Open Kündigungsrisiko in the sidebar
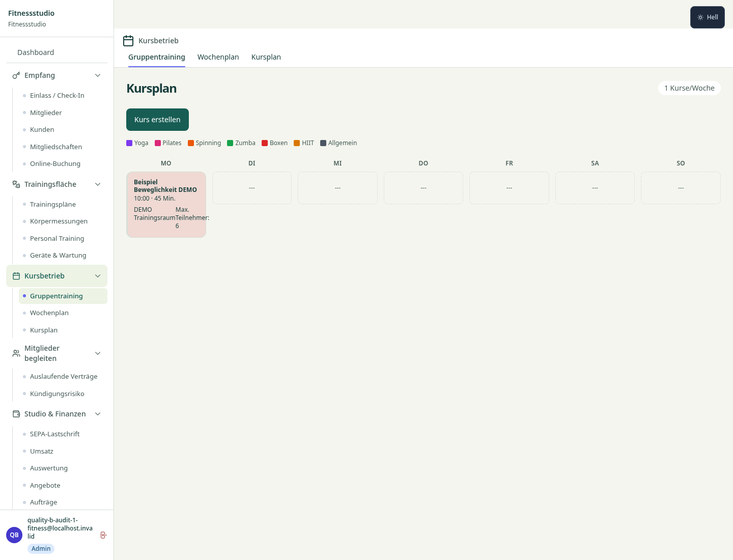This screenshot has height=560, width=733. tap(63, 394)
